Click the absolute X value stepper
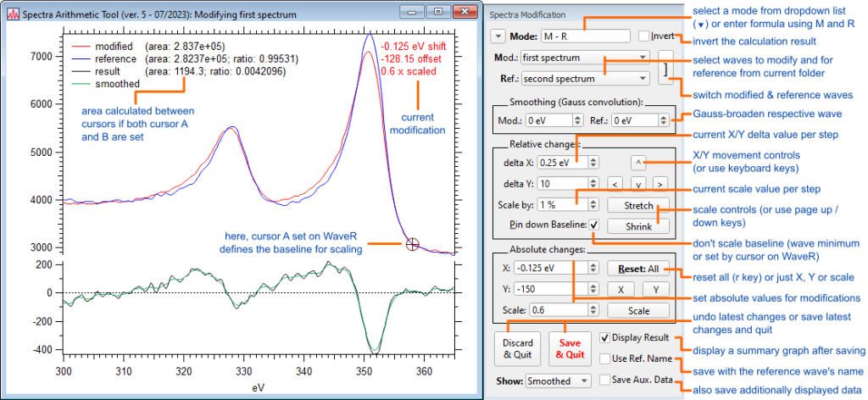This screenshot has height=400, width=868. (593, 268)
